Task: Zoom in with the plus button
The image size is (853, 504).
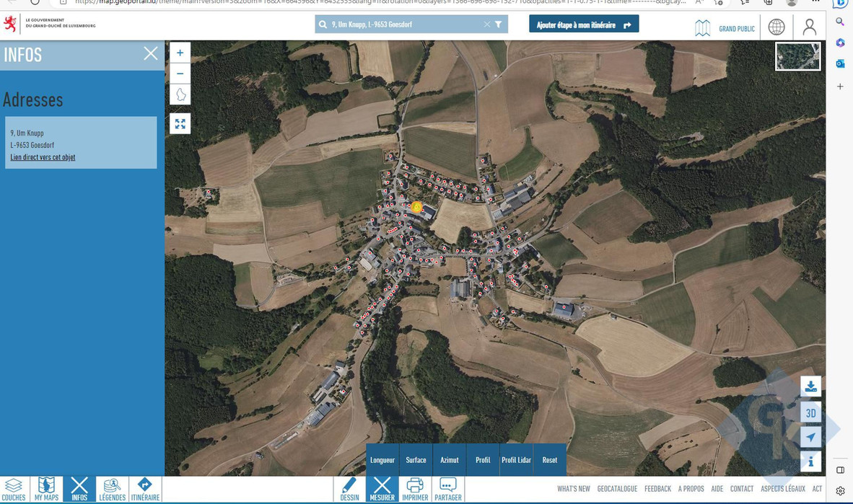Action: coord(180,53)
